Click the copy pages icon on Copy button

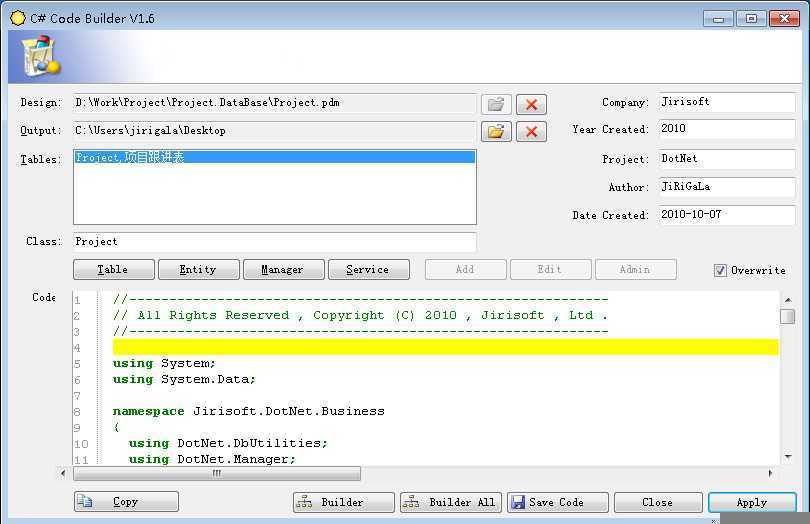tap(84, 501)
